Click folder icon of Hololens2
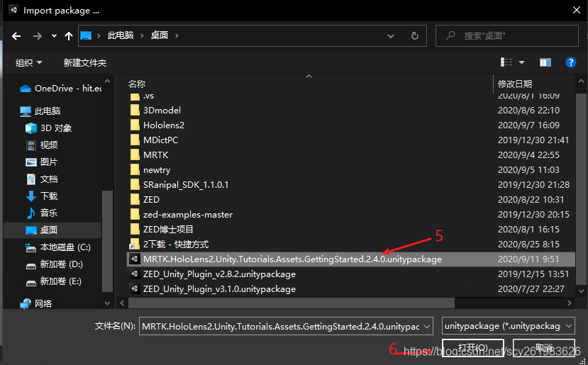This screenshot has width=588, height=365. pyautogui.click(x=135, y=125)
